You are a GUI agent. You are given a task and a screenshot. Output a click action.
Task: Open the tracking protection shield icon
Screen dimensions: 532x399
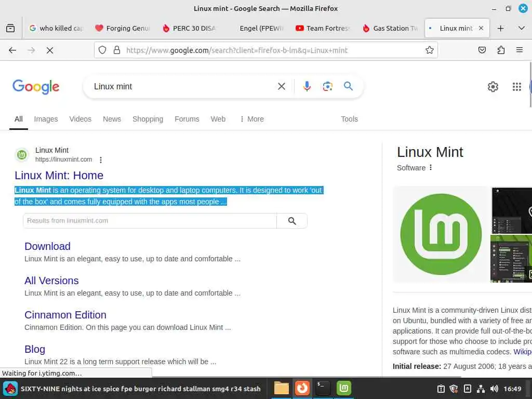(x=102, y=50)
